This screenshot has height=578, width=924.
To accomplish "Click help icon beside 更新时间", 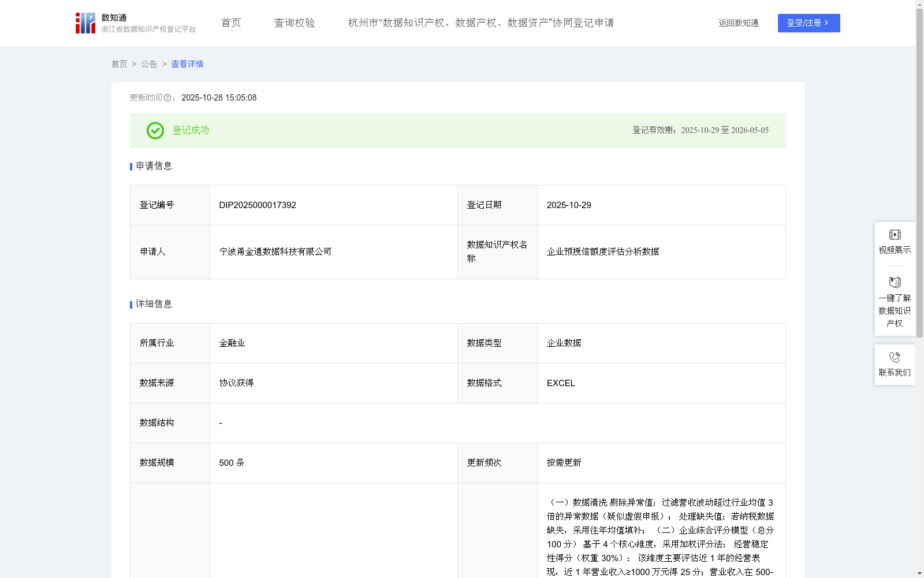I will [167, 98].
